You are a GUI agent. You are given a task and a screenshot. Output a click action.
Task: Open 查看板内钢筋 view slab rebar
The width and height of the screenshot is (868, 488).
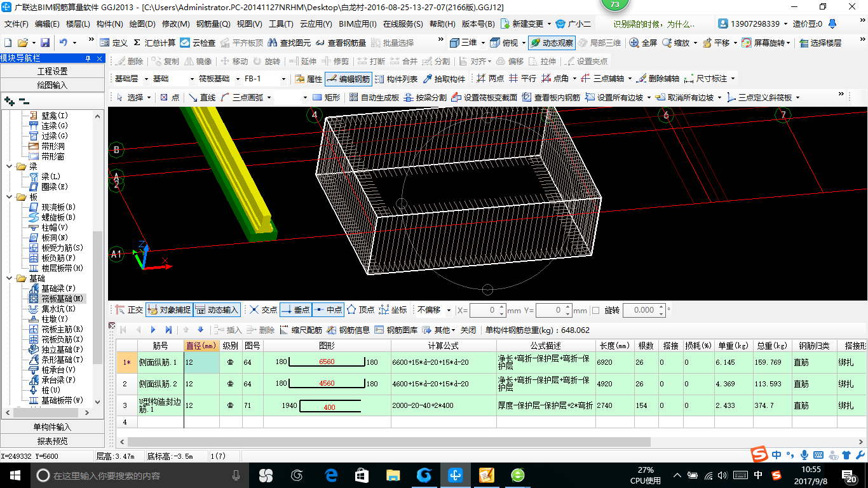(x=551, y=97)
